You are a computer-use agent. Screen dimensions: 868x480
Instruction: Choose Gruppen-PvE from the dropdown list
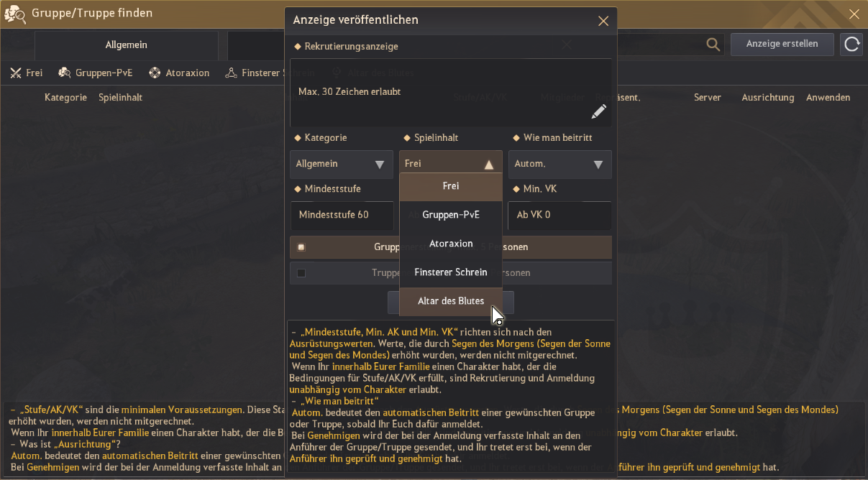(451, 215)
